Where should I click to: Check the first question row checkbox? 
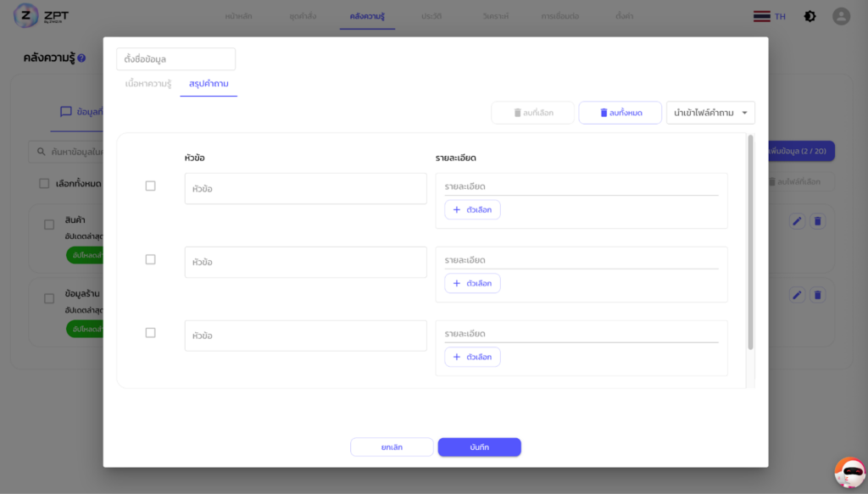[x=150, y=186]
